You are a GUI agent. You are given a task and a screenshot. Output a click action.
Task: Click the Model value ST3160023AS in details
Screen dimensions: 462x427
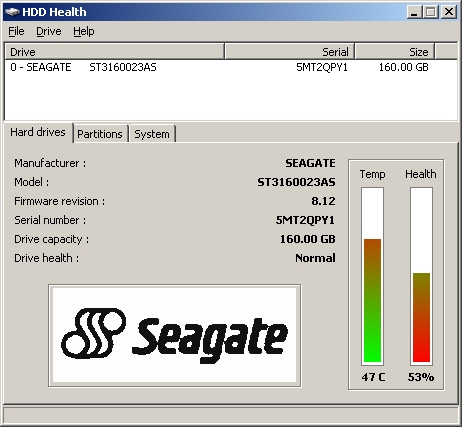pos(296,182)
